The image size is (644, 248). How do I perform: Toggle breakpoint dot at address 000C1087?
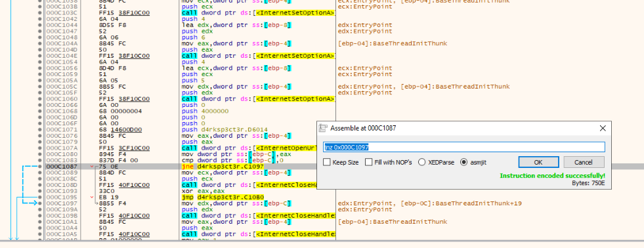tap(40, 166)
